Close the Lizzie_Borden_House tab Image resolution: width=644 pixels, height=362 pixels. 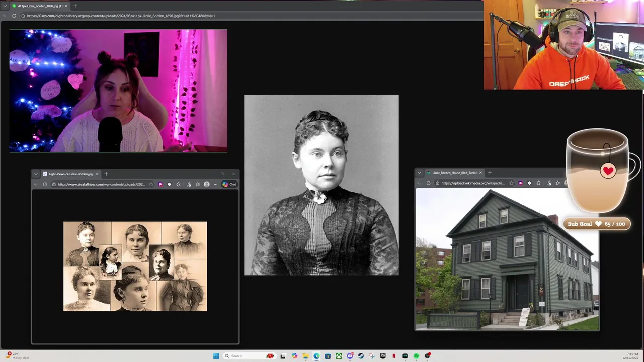(x=480, y=173)
